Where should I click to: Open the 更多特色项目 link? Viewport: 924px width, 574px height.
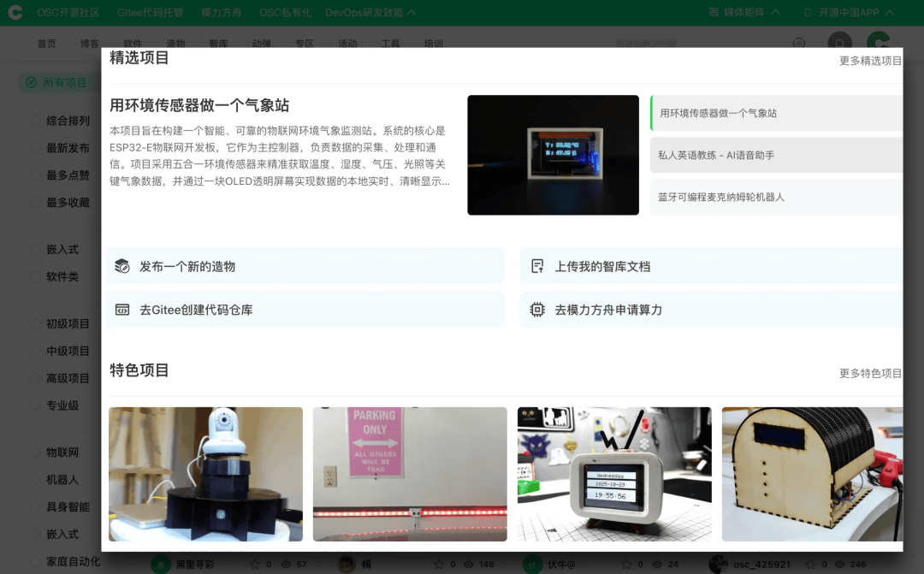point(870,373)
